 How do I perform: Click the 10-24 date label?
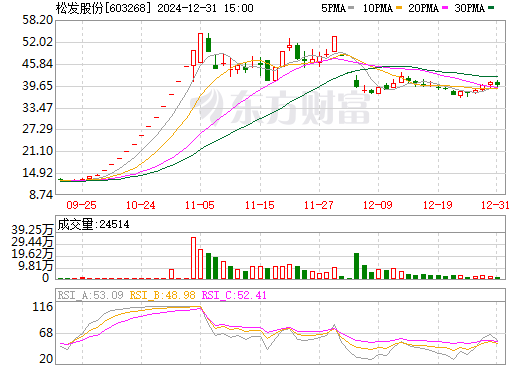coord(141,205)
